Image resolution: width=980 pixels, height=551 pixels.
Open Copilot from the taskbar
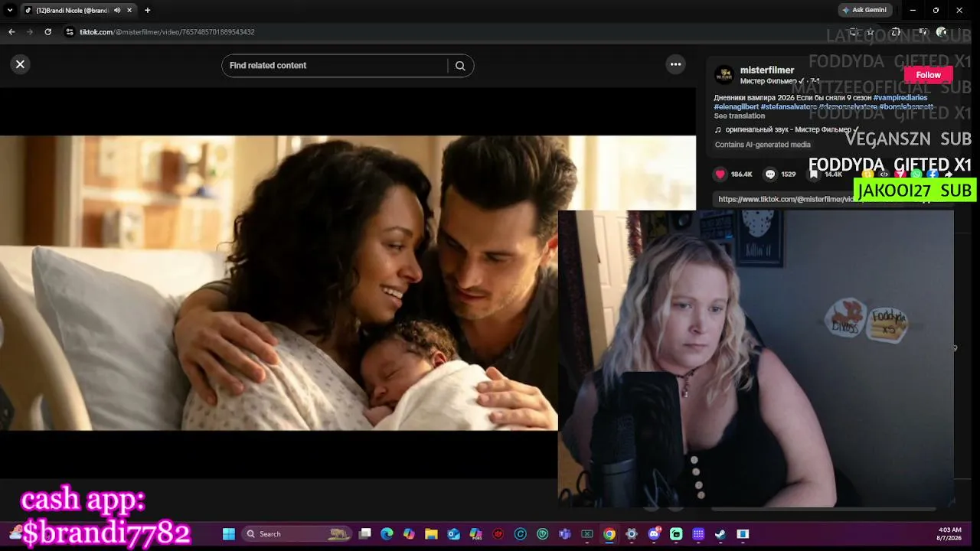[409, 534]
